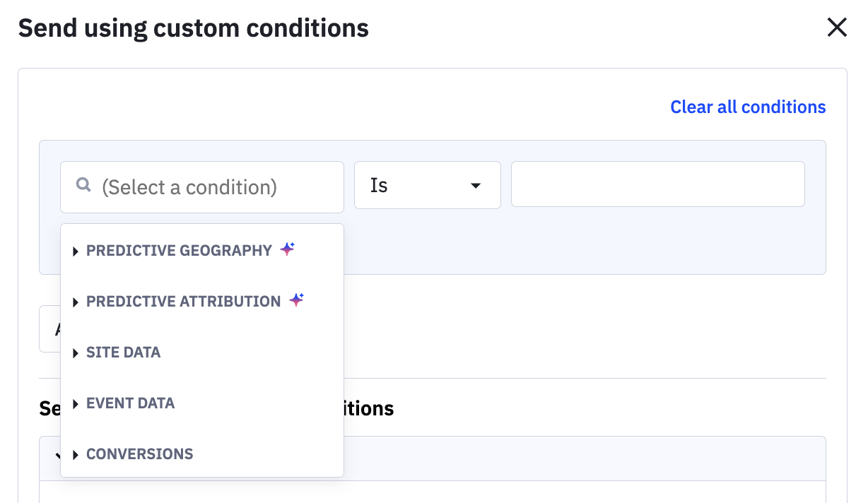Close the custom conditions dialog
Viewport: 868px width, 503px height.
(837, 28)
